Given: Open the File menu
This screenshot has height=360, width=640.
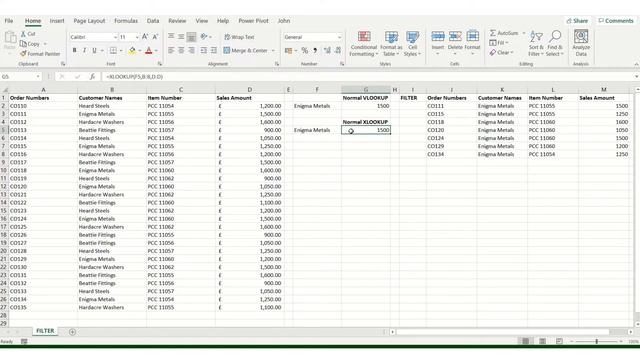Looking at the screenshot, I should 9,21.
